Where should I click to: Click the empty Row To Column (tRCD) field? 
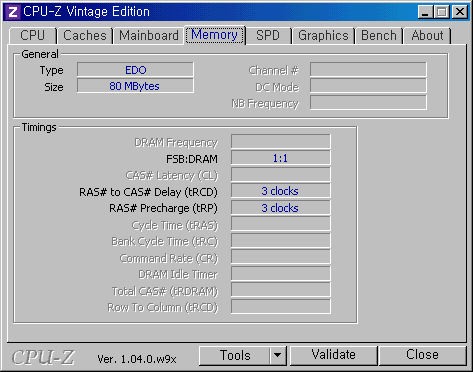[281, 307]
